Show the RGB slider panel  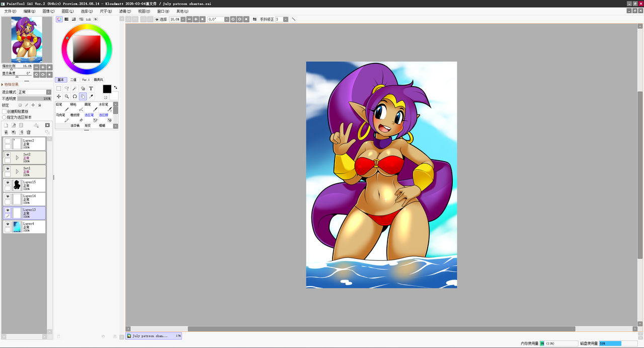point(66,19)
